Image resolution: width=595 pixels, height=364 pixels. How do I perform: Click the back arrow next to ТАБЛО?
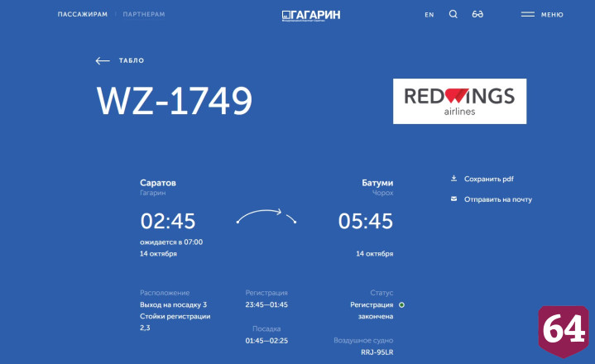(x=103, y=60)
